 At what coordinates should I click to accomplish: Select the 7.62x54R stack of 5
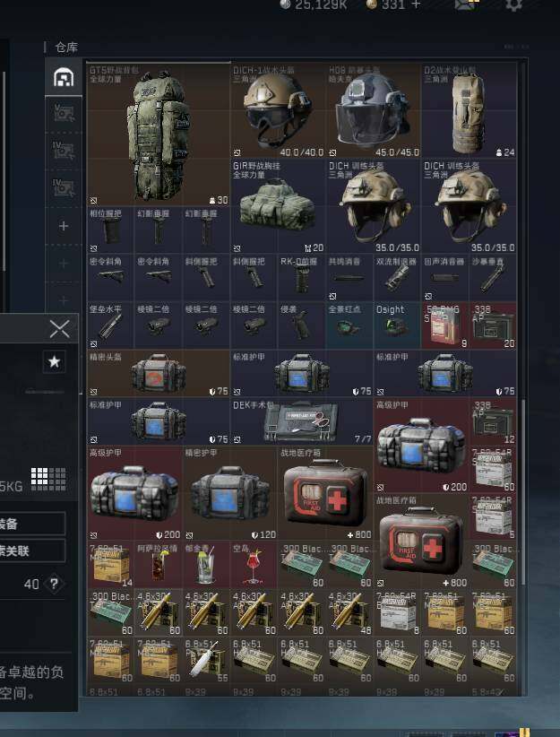(x=493, y=516)
